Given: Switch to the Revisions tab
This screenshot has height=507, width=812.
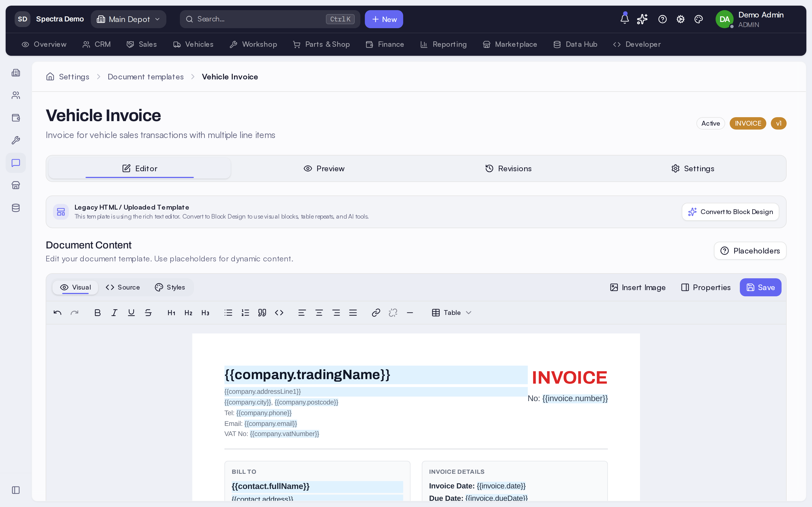Looking at the screenshot, I should pyautogui.click(x=508, y=168).
